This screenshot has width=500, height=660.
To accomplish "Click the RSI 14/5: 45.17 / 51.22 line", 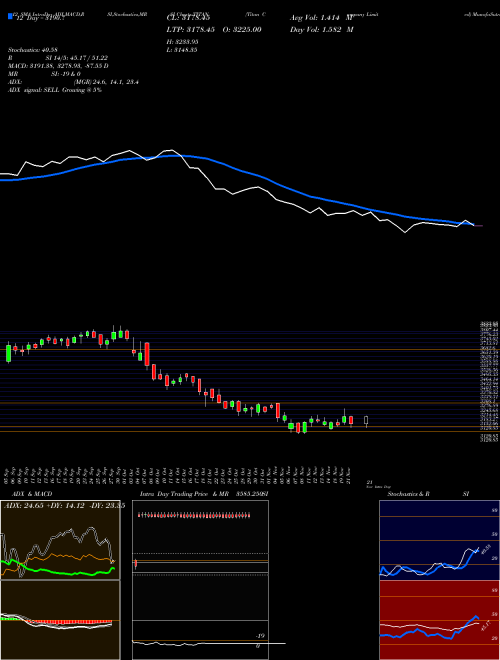I will tap(58, 58).
